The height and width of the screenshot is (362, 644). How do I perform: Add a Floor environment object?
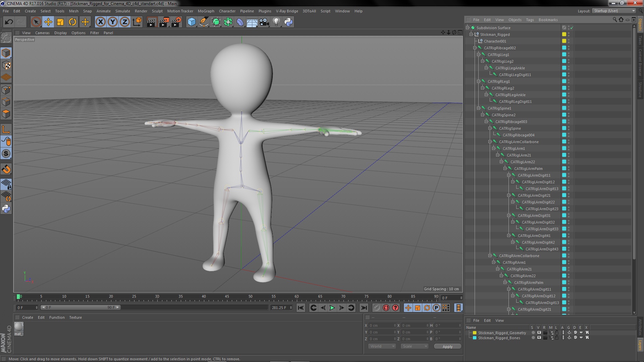point(252,22)
